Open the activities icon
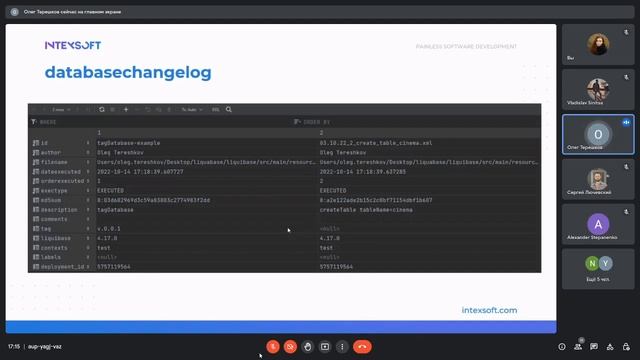The height and width of the screenshot is (360, 640). [x=610, y=347]
